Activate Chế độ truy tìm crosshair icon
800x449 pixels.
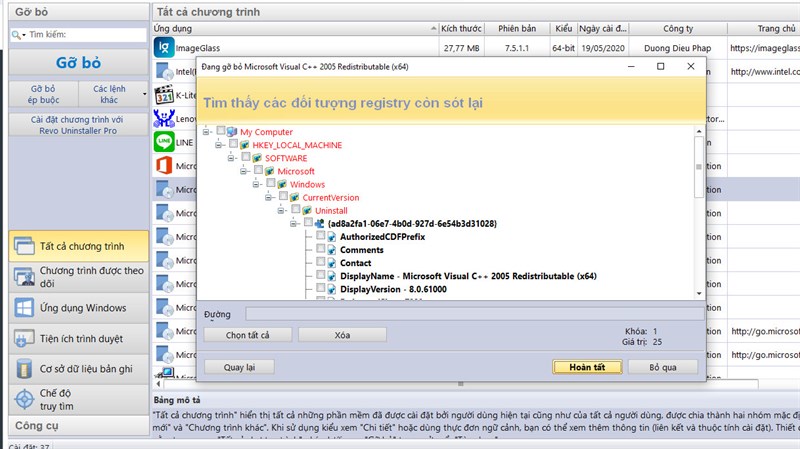pyautogui.click(x=24, y=400)
